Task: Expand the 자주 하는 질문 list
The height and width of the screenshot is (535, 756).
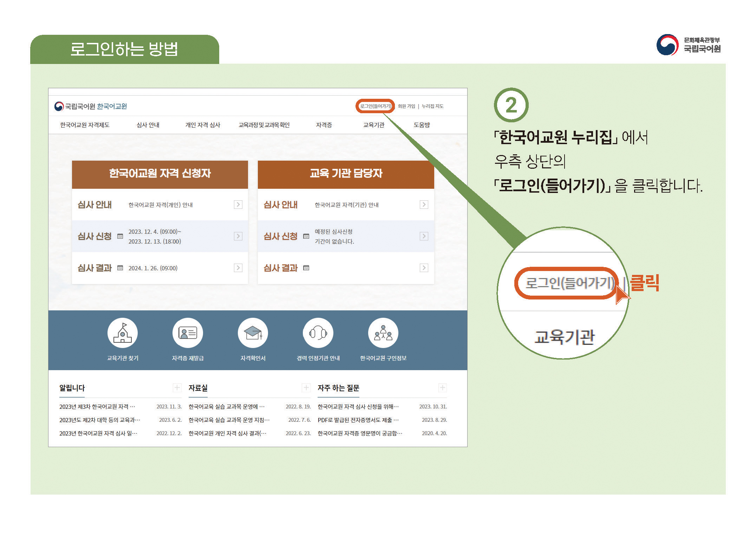Action: [x=442, y=388]
